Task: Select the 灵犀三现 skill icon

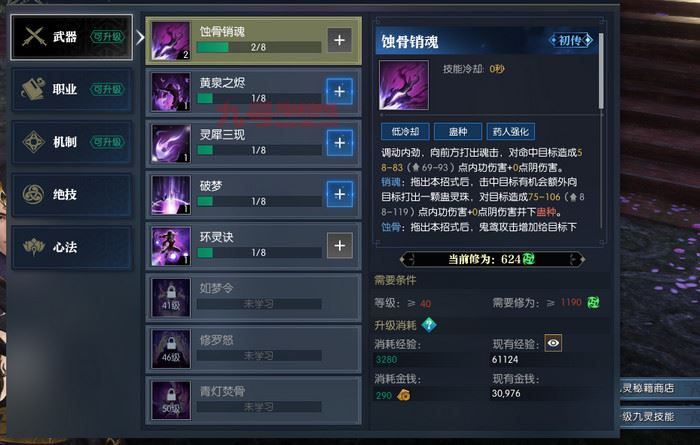Action: click(x=171, y=143)
